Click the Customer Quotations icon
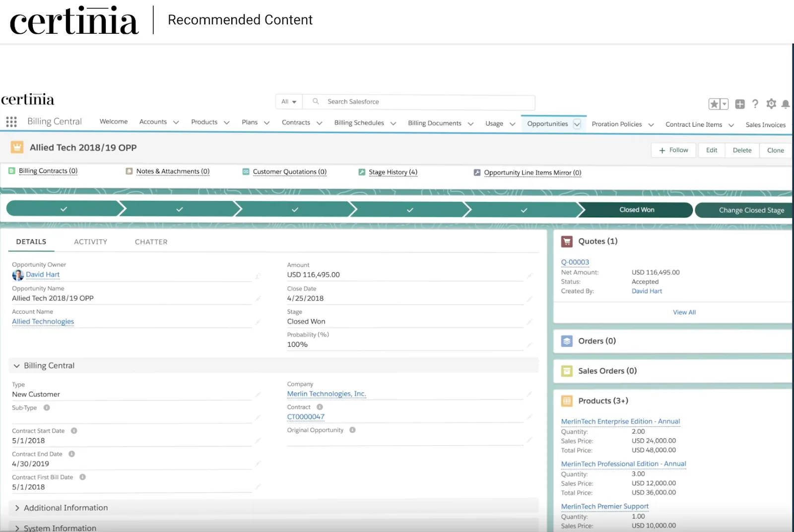The height and width of the screenshot is (532, 794). 246,172
